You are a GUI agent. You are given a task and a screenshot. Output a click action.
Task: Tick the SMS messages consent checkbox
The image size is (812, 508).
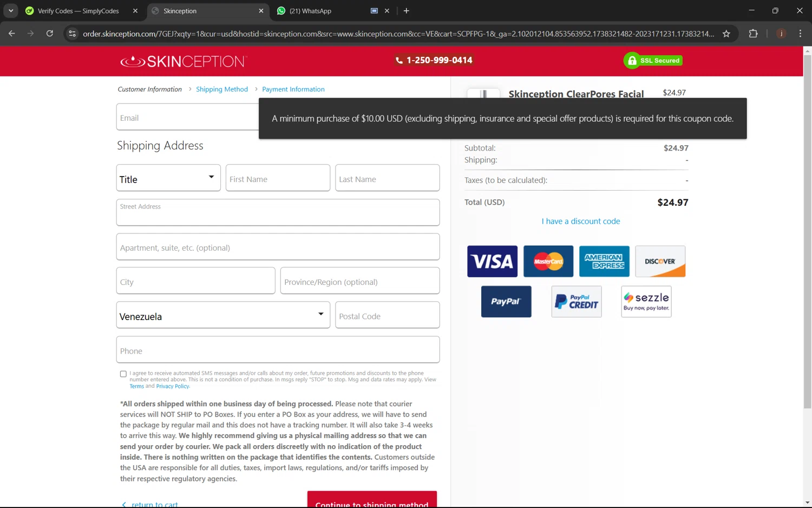pyautogui.click(x=123, y=374)
